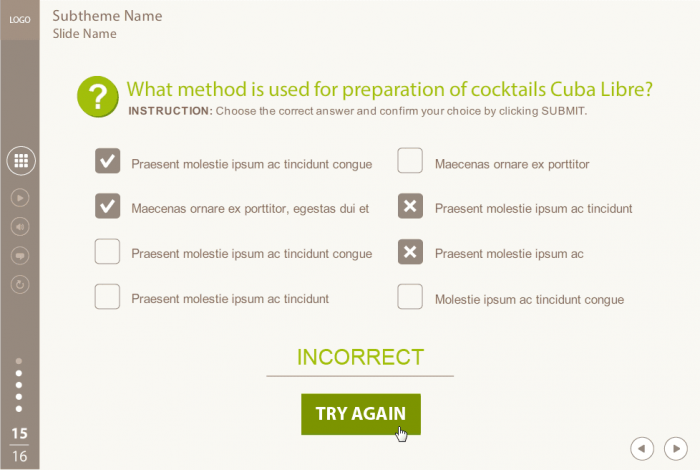Go to the next slide arrow
The width and height of the screenshot is (700, 470).
[x=677, y=448]
